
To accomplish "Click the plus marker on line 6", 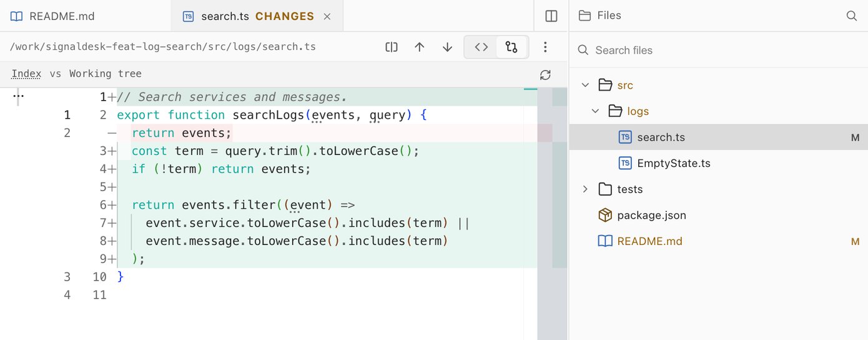I will (x=112, y=205).
